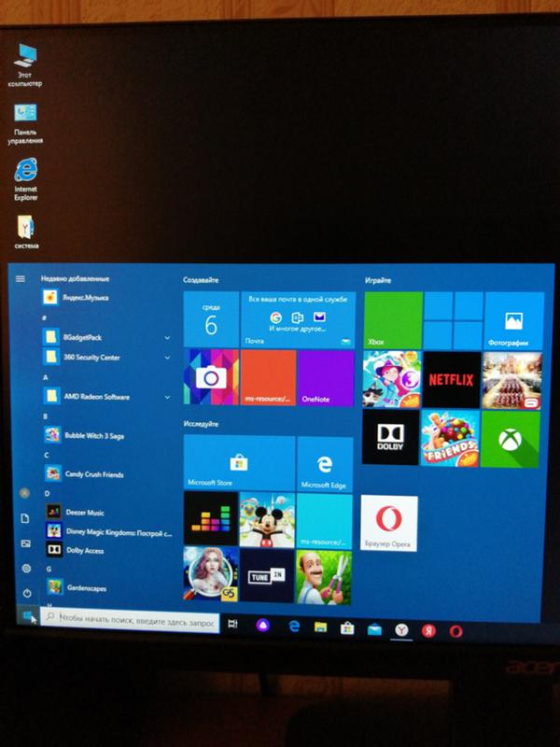
Task: Open Settings gear in Start sidebar
Action: [26, 568]
